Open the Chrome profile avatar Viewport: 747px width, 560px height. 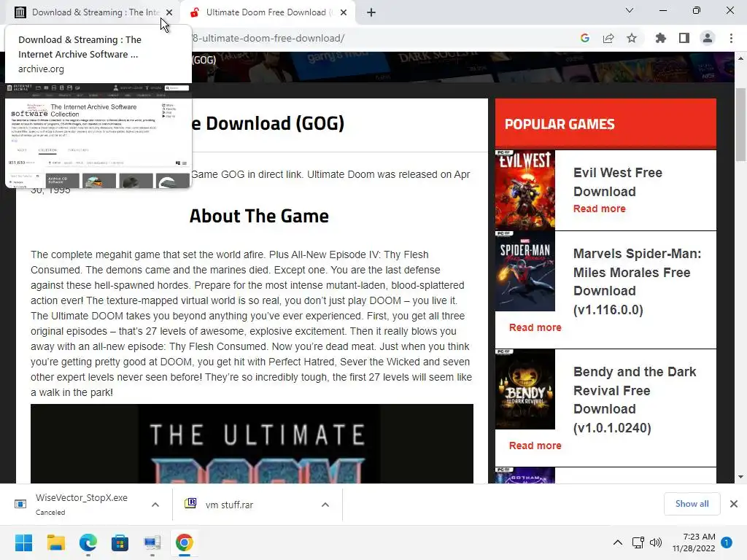(x=708, y=38)
